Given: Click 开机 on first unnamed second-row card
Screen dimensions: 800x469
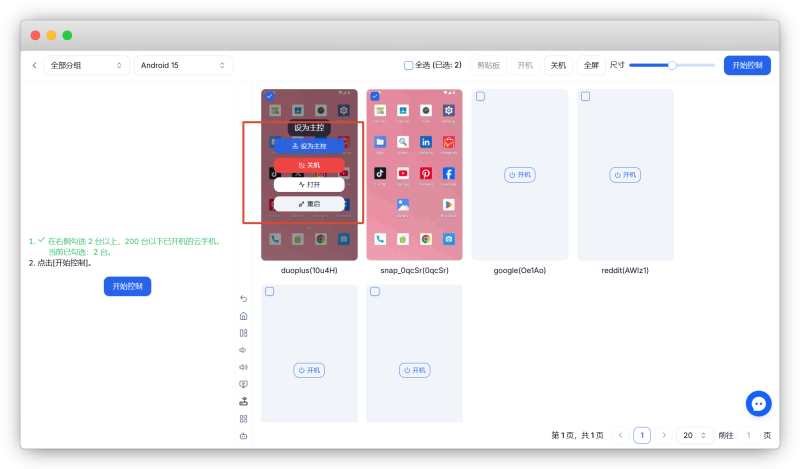Looking at the screenshot, I should pyautogui.click(x=309, y=370).
